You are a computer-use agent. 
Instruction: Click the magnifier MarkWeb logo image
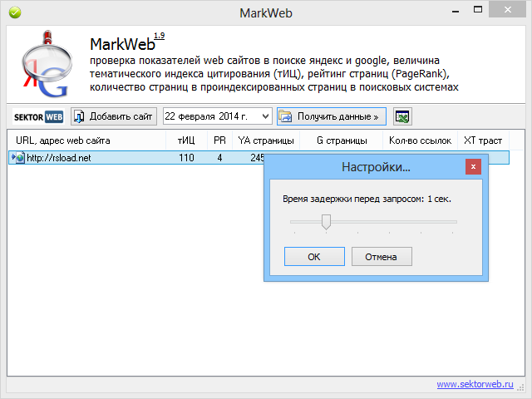click(47, 64)
